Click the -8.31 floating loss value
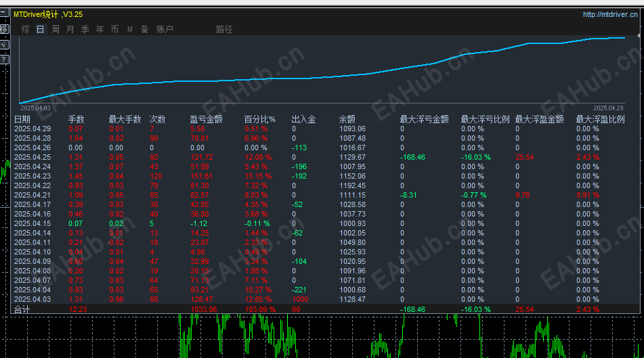 (x=408, y=195)
